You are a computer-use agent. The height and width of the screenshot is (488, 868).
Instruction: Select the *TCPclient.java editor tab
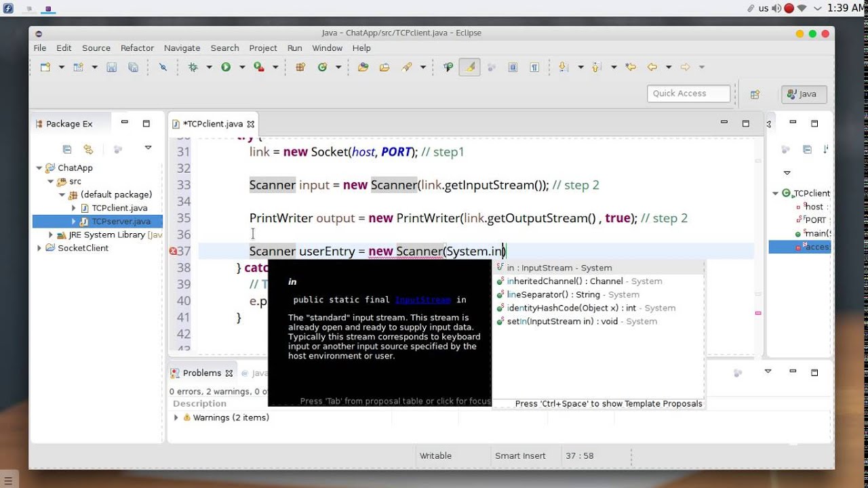[x=212, y=124]
